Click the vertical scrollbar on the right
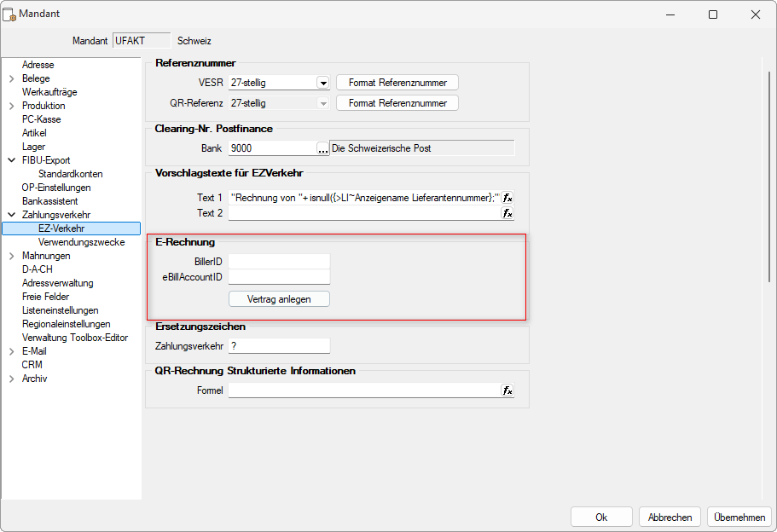Viewport: 777px width, 532px height. pos(768,171)
